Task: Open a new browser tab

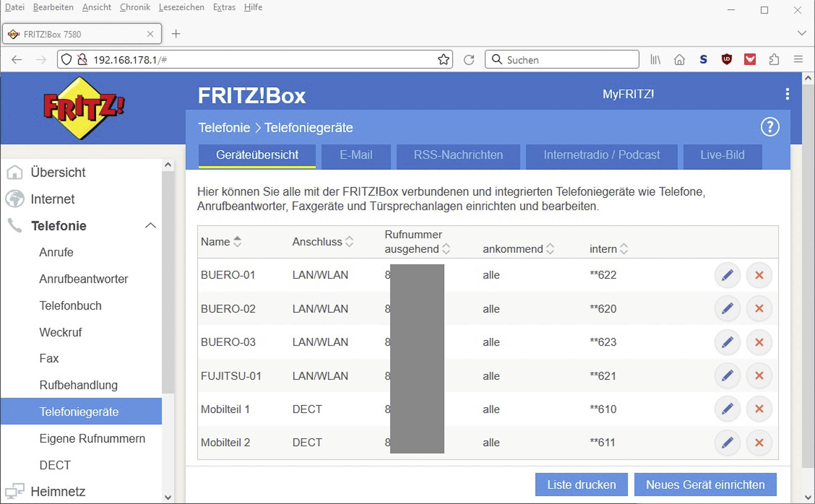Action: pos(176,34)
